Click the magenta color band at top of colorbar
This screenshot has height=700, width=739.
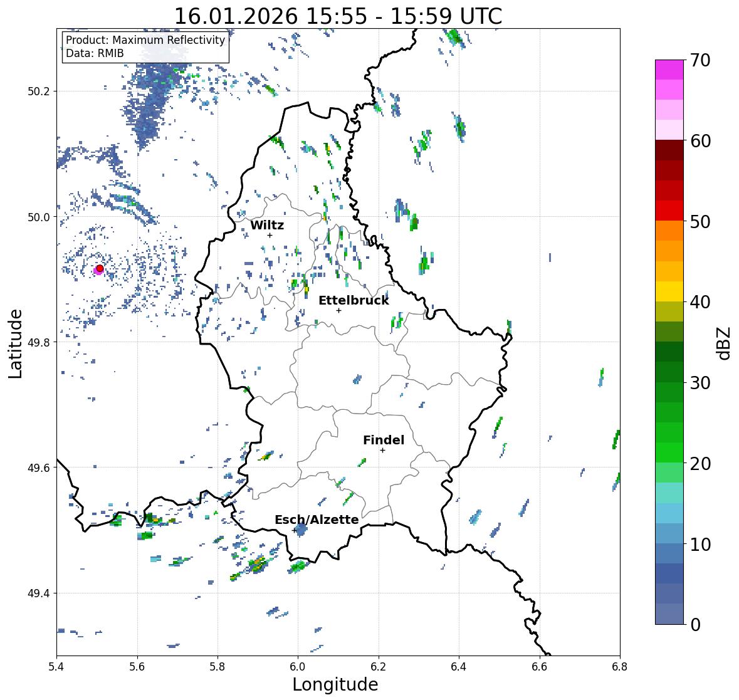(669, 70)
